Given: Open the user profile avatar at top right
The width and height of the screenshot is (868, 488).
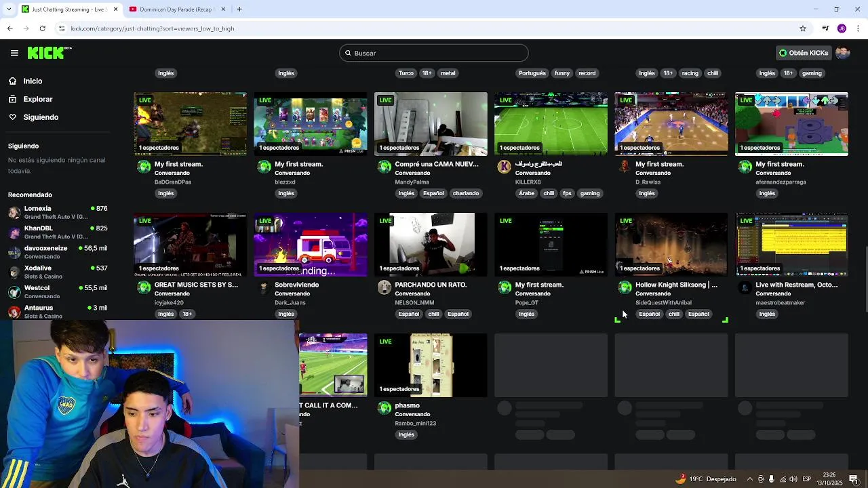Looking at the screenshot, I should click(x=842, y=53).
